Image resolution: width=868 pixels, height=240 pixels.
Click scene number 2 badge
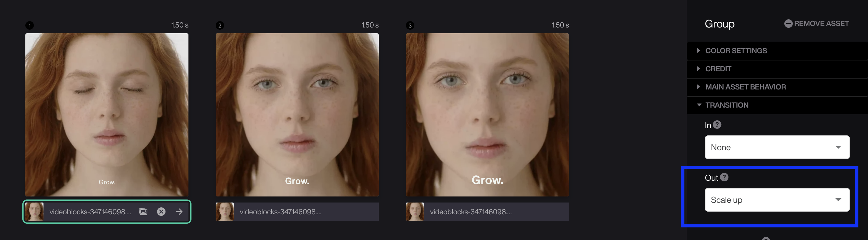[220, 25]
